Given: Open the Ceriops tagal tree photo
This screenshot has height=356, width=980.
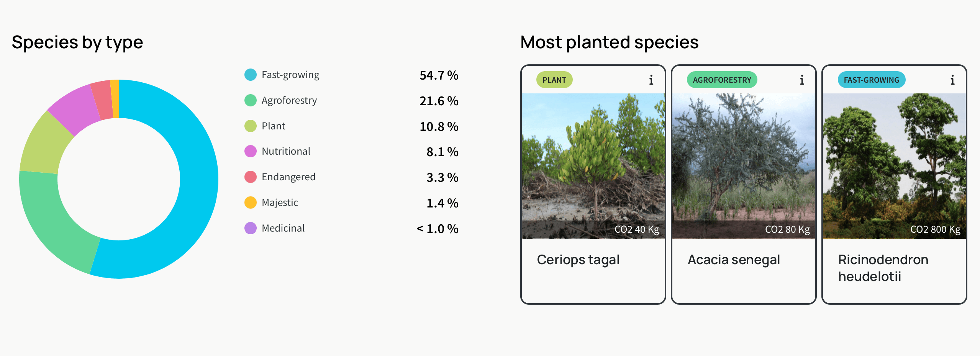Looking at the screenshot, I should [593, 166].
